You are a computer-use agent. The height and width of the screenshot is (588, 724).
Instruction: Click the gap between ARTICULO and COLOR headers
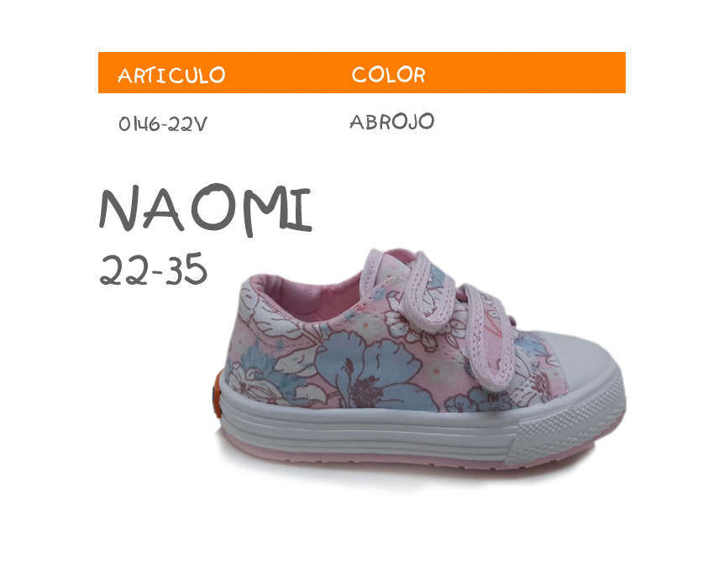(x=289, y=73)
